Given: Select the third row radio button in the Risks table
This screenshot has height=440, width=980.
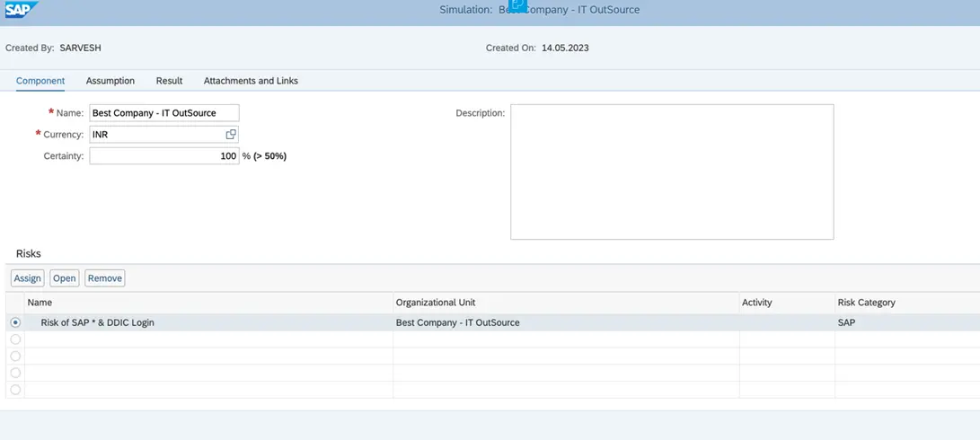Looking at the screenshot, I should 15,356.
